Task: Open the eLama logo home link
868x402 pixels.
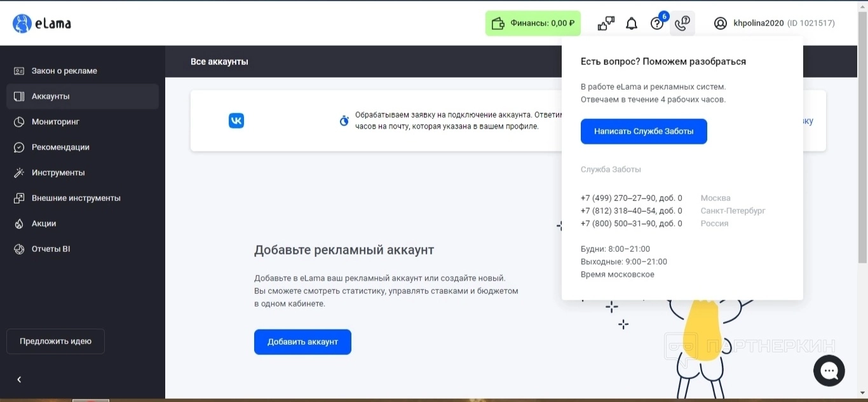Action: coord(42,24)
